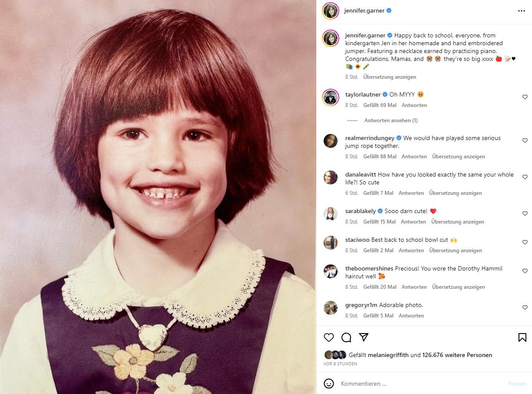Show translation of danaleavitt's comment
532x394 pixels.
[455, 193]
